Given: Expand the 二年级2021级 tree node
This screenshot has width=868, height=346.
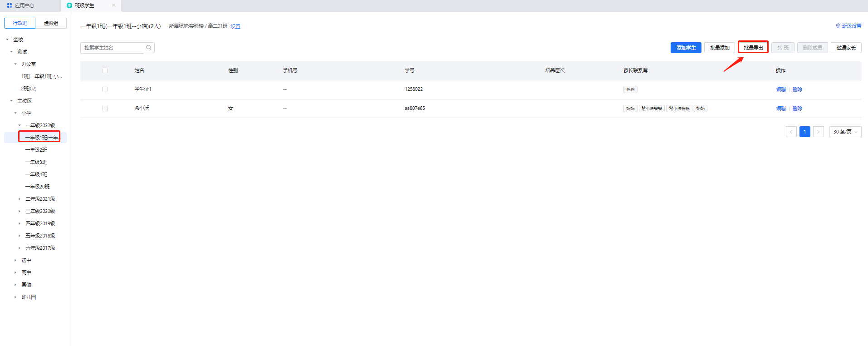Looking at the screenshot, I should tap(20, 199).
